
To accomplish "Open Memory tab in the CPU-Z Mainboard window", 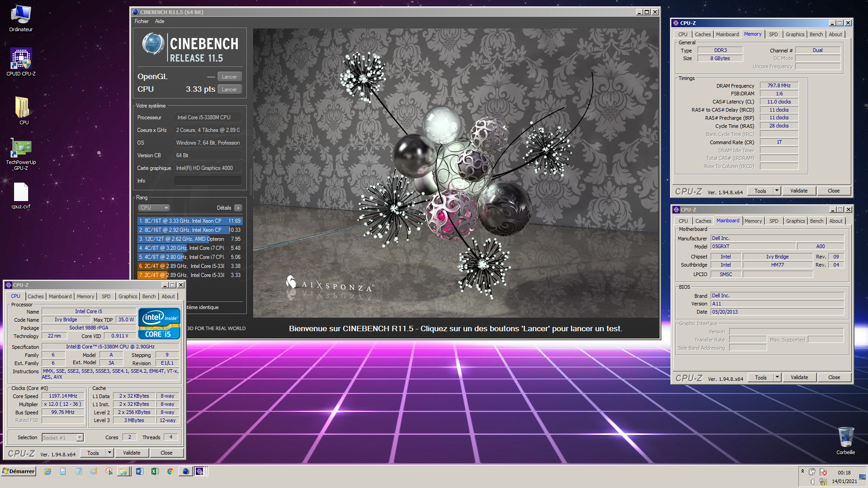I will coord(753,221).
